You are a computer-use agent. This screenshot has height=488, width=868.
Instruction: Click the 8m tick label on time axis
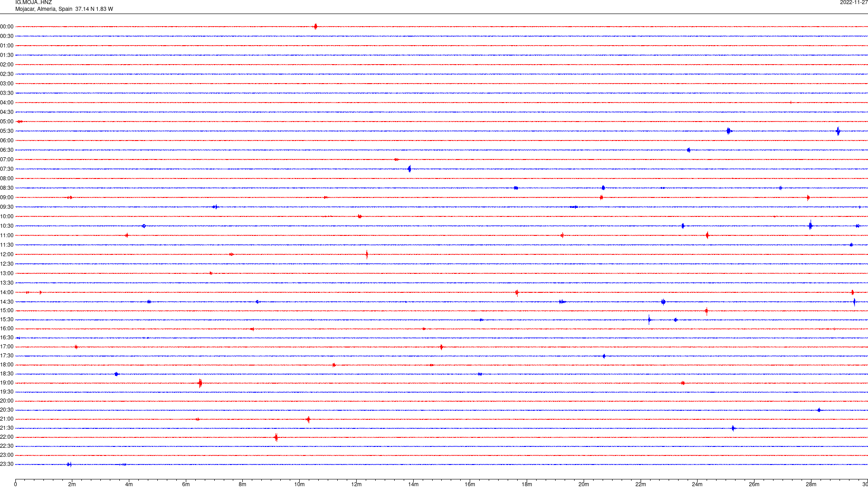click(x=242, y=484)
